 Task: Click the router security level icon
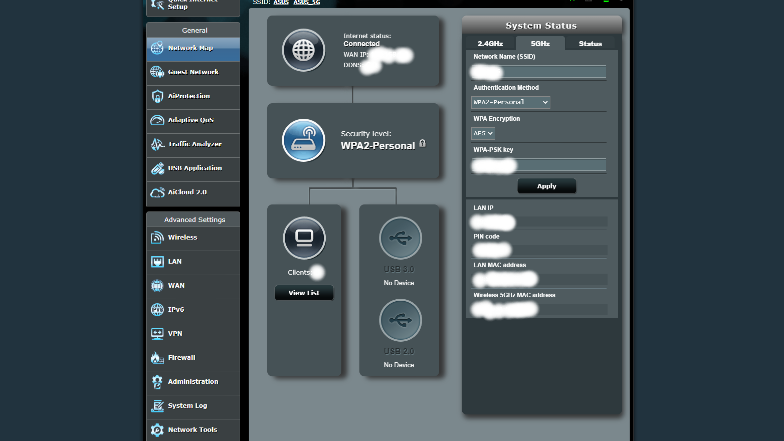304,140
